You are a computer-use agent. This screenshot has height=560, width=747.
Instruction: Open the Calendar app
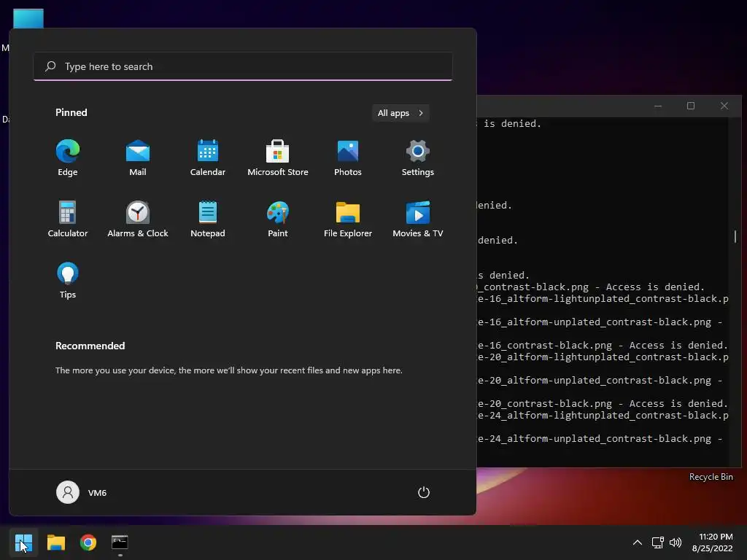(x=208, y=157)
